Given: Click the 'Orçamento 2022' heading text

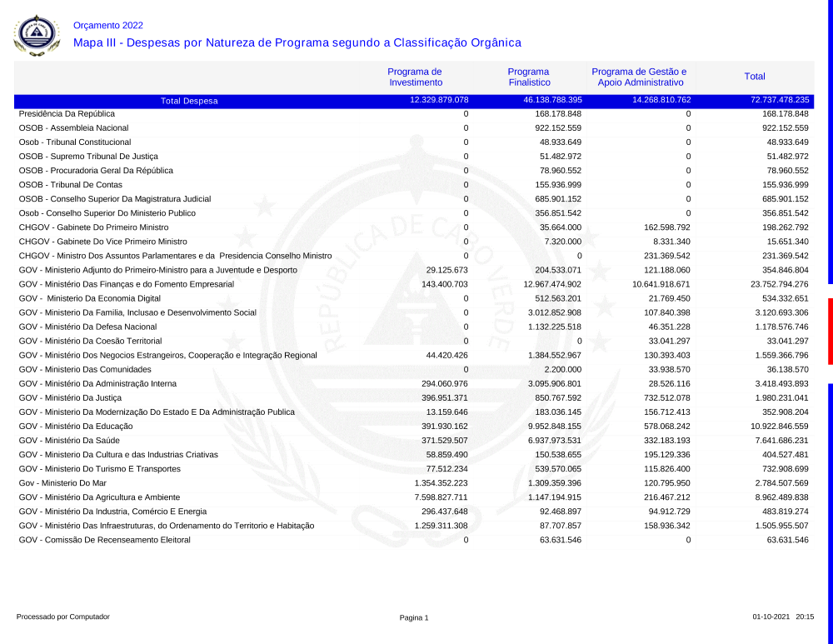Looking at the screenshot, I should point(108,25).
